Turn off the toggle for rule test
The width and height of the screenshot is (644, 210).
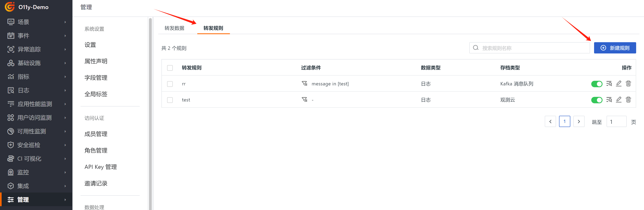click(596, 100)
